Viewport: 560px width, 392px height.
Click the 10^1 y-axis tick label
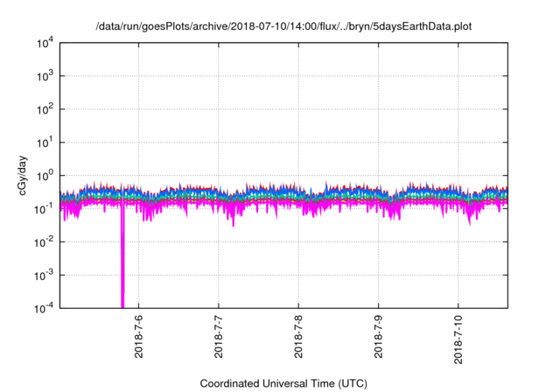pos(45,143)
